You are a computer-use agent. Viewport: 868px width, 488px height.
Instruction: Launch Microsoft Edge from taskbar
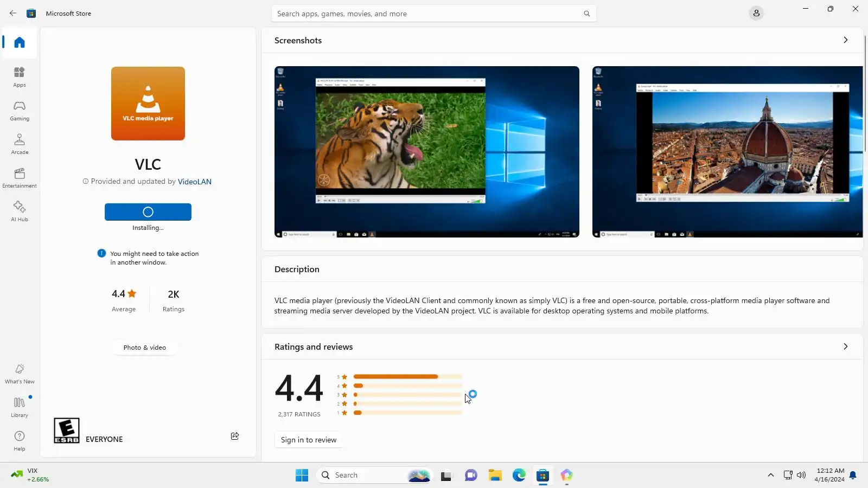519,475
